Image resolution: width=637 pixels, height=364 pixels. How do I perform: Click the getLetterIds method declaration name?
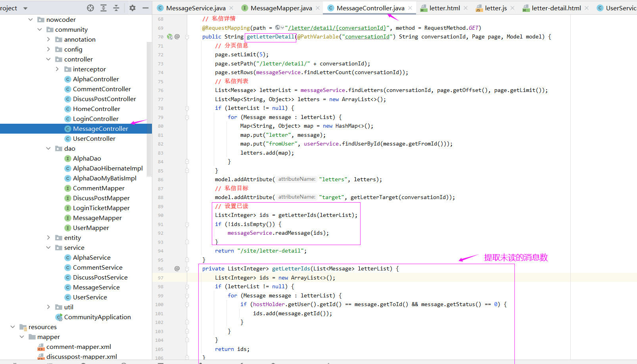(x=291, y=268)
